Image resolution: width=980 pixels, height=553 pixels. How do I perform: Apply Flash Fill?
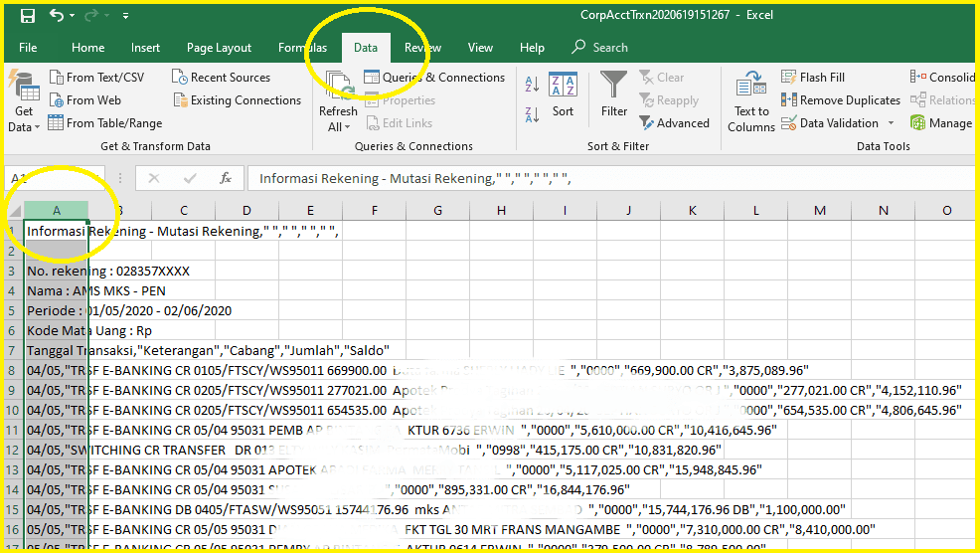(x=813, y=78)
